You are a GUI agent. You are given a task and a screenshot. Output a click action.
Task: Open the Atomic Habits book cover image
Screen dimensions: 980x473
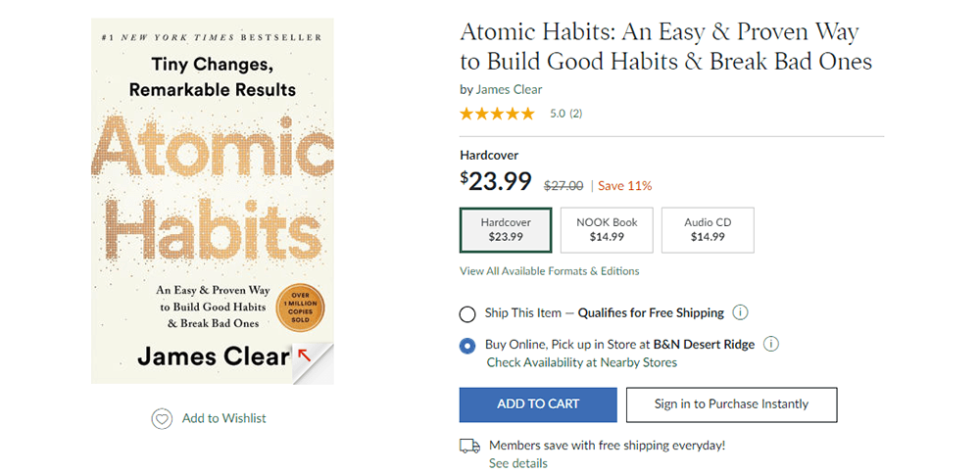pyautogui.click(x=212, y=196)
